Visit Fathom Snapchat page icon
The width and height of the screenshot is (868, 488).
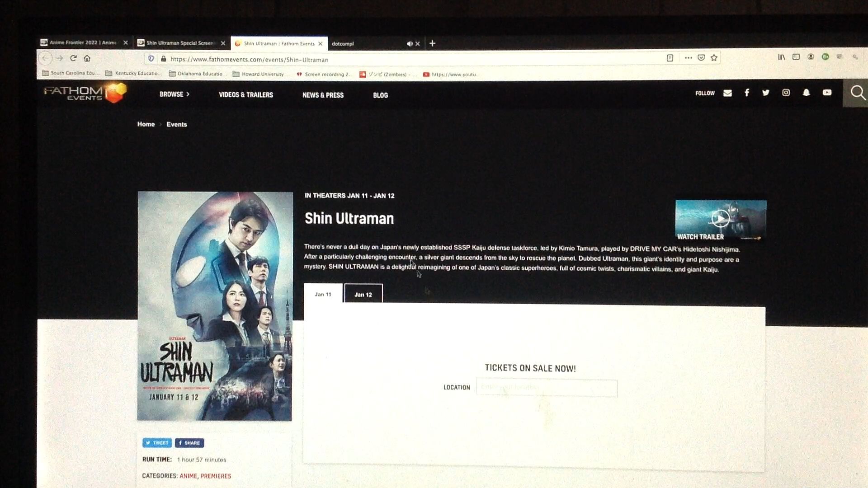click(806, 93)
